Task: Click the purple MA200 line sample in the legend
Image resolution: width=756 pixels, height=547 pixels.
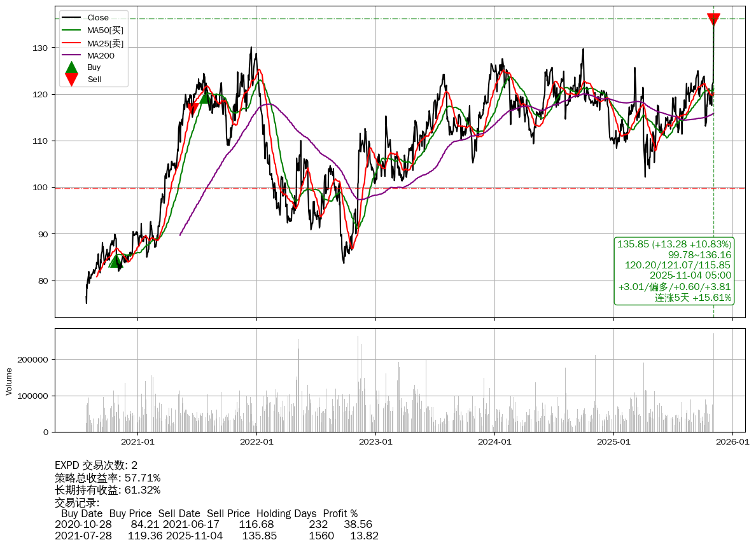Action: tap(71, 55)
